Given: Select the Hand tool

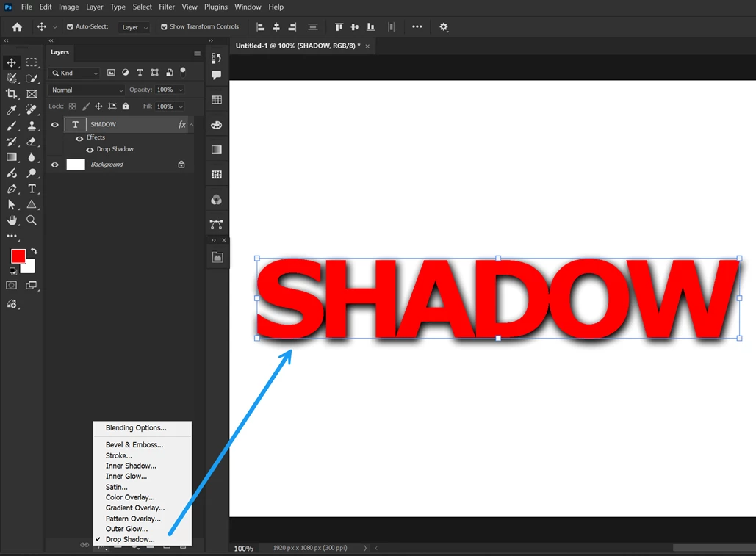Looking at the screenshot, I should click(12, 220).
